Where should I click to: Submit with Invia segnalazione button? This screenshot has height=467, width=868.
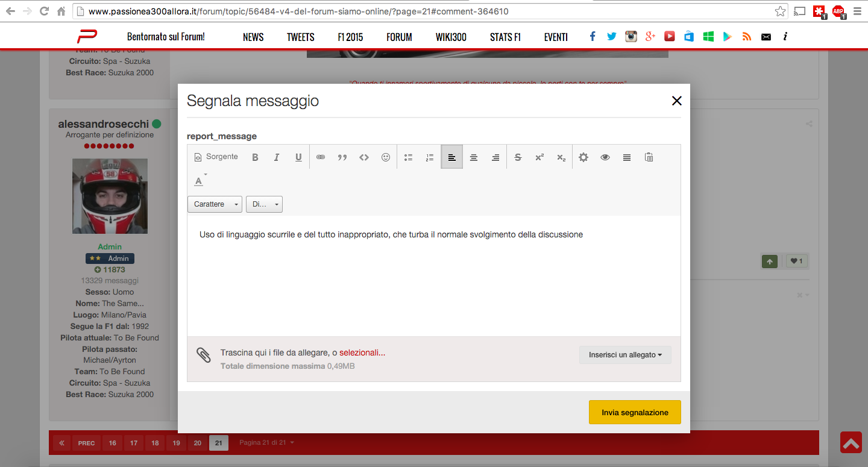635,413
